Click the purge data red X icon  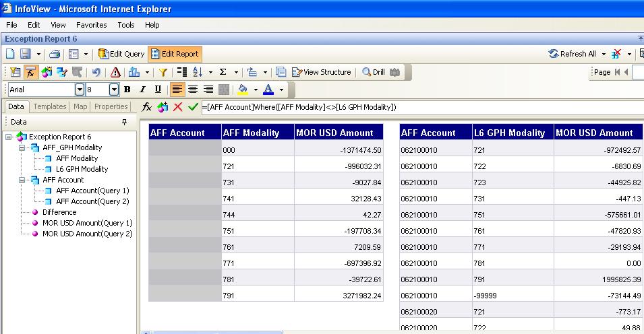616,54
